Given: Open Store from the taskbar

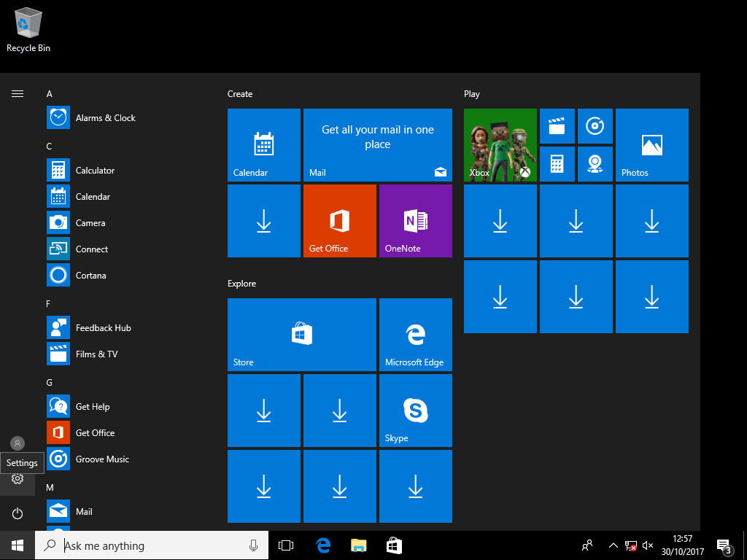Looking at the screenshot, I should coord(394,545).
